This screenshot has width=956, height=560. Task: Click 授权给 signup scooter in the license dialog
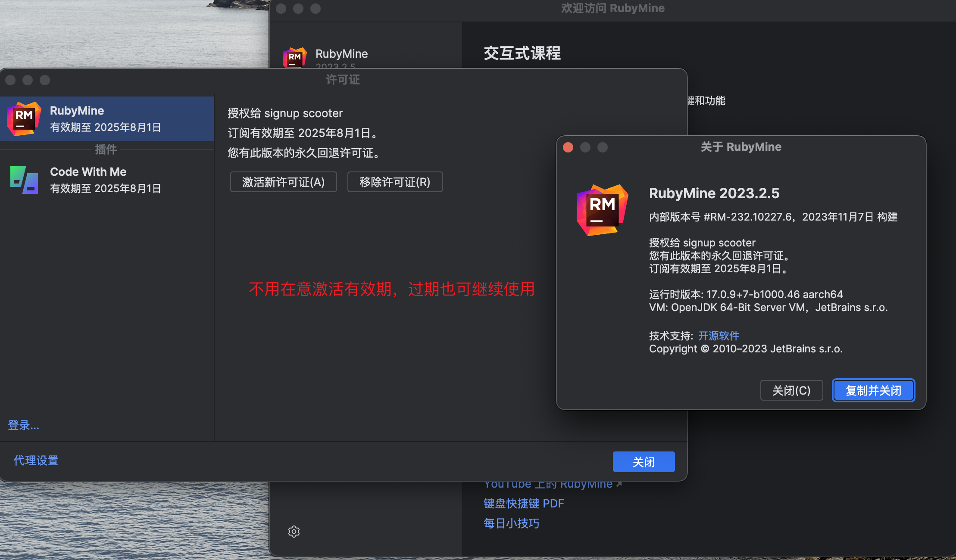pyautogui.click(x=285, y=113)
